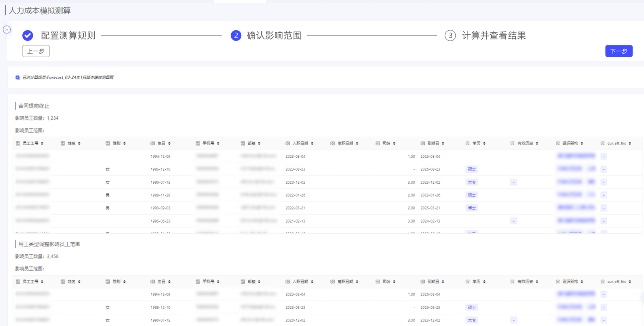Screen dimensions: 644x326
Task: Click step 2 circle 确认影响范围
Action: (236, 35)
